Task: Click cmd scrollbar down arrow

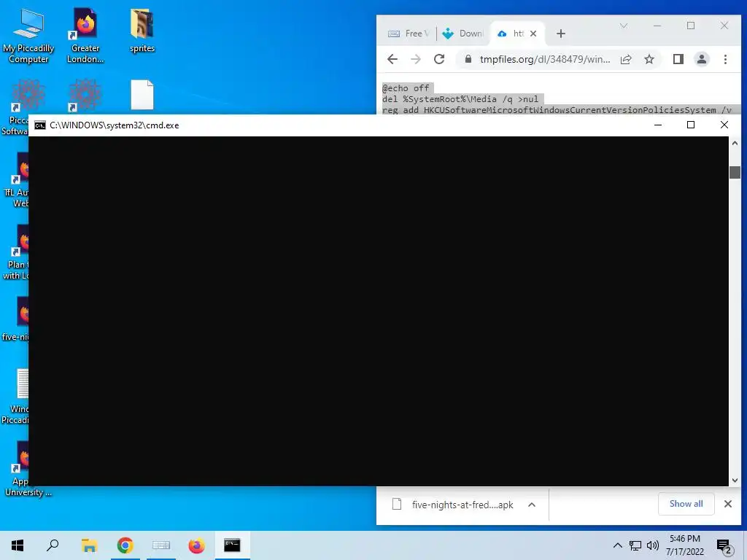Action: 735,480
